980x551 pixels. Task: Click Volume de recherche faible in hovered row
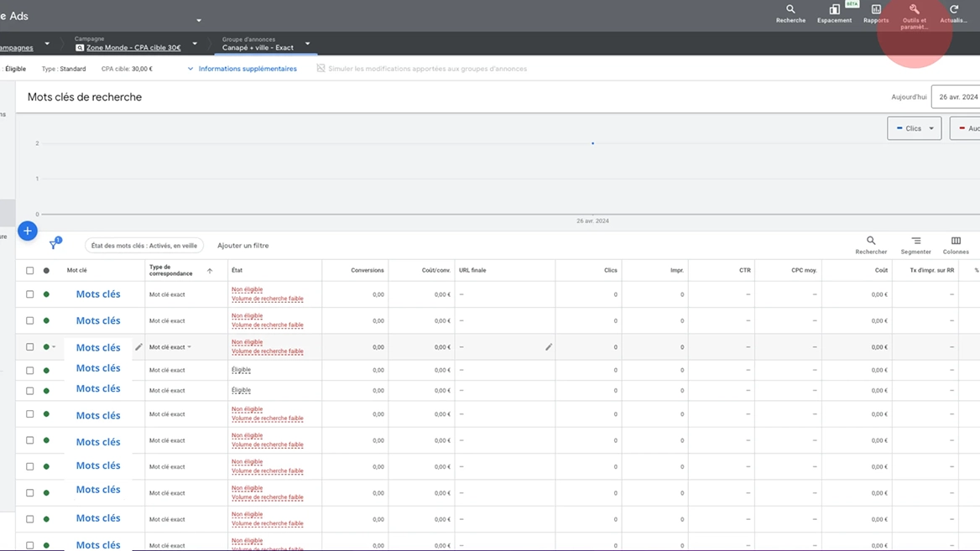pos(268,351)
